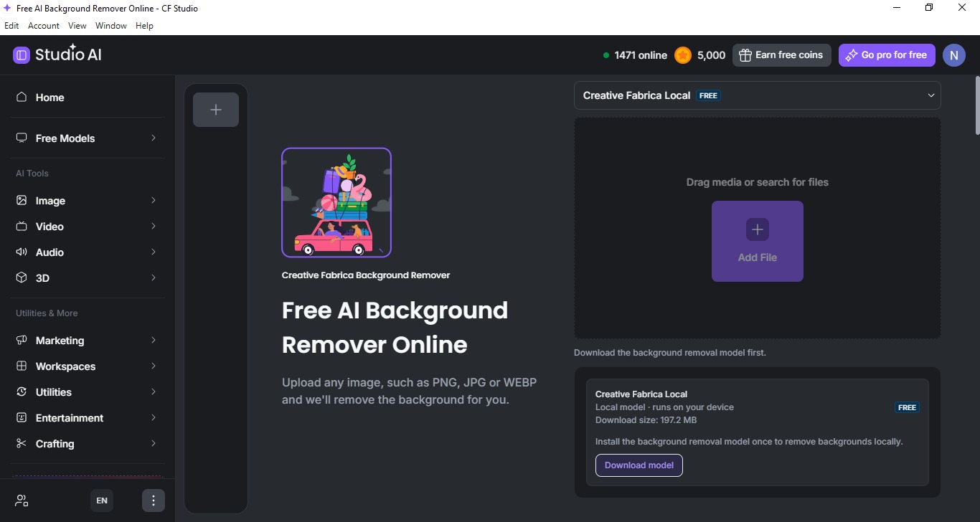Click the plus icon in Add File tile

(x=758, y=229)
